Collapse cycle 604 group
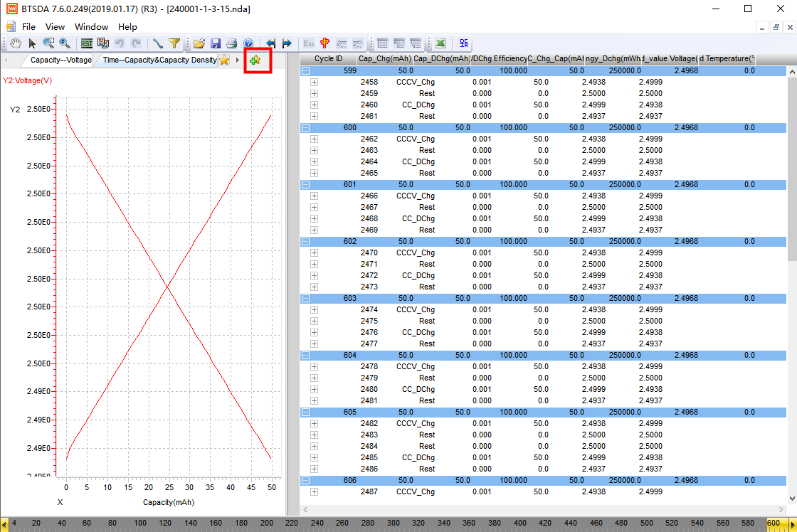Screen dimensions: 797x532 coord(305,355)
